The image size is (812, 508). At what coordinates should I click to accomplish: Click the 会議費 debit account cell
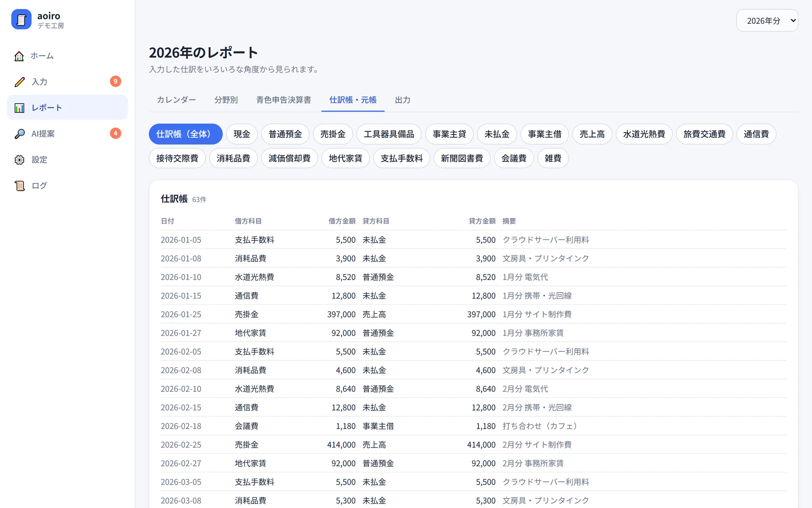coord(247,426)
